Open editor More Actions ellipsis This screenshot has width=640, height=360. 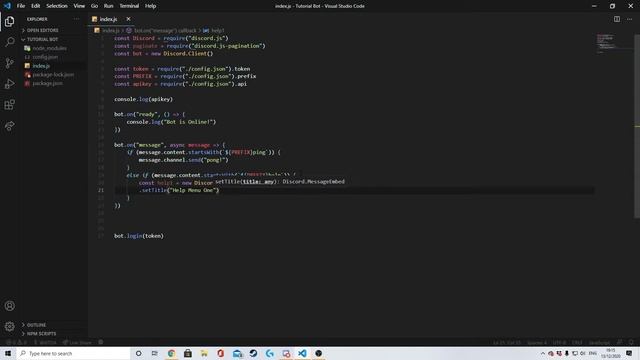[629, 19]
